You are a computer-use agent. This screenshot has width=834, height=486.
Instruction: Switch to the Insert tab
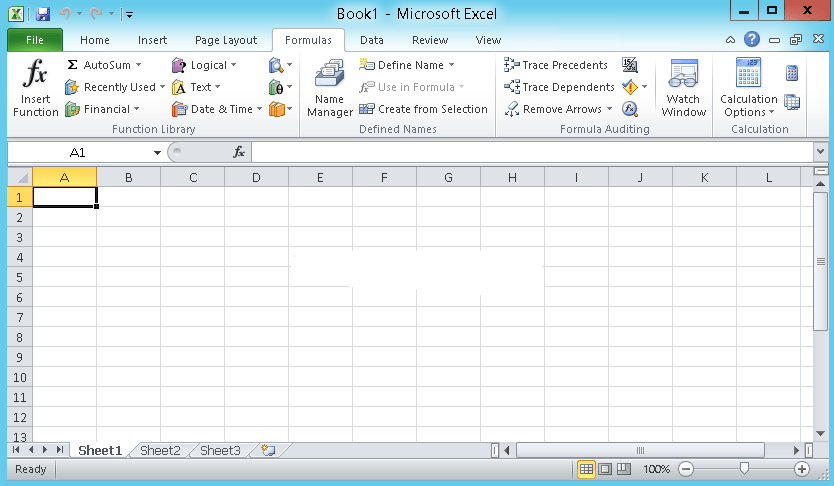[152, 40]
